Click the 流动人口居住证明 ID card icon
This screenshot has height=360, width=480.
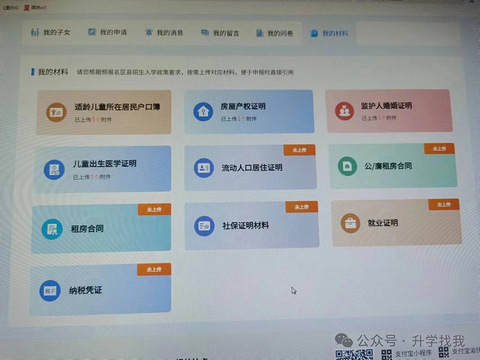point(204,168)
